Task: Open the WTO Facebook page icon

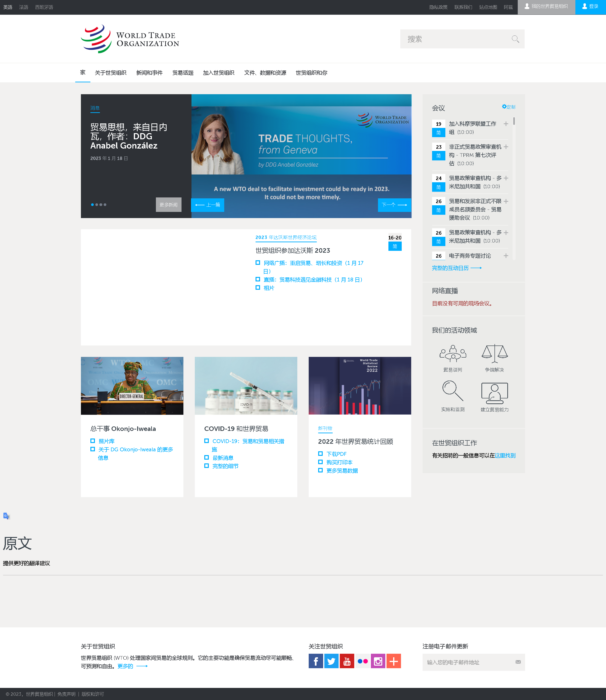Action: pyautogui.click(x=316, y=661)
